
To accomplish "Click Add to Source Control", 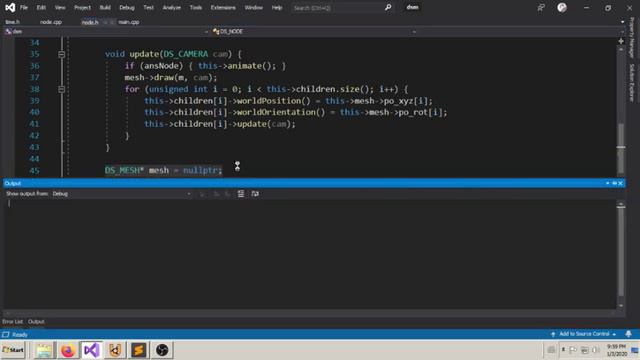I will [x=584, y=334].
